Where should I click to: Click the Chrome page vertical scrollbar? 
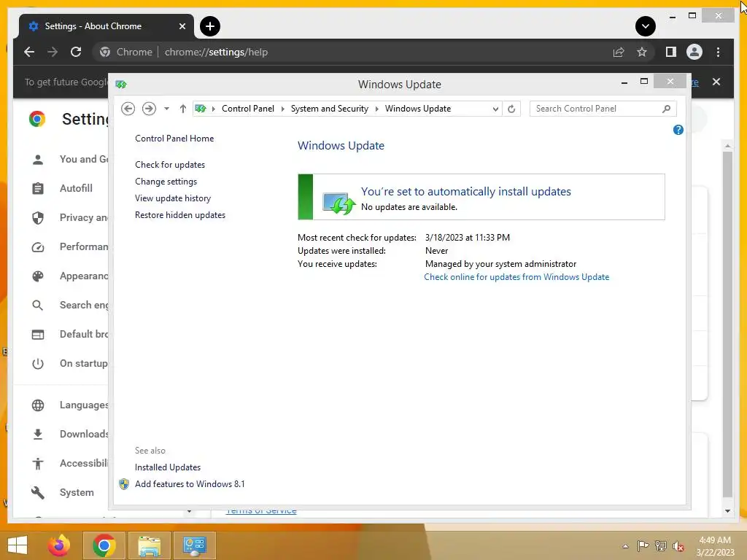click(727, 324)
